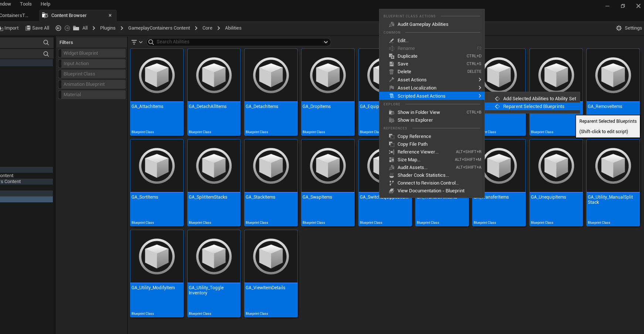Choose Duplicate from context menu
644x334 pixels.
pos(432,56)
